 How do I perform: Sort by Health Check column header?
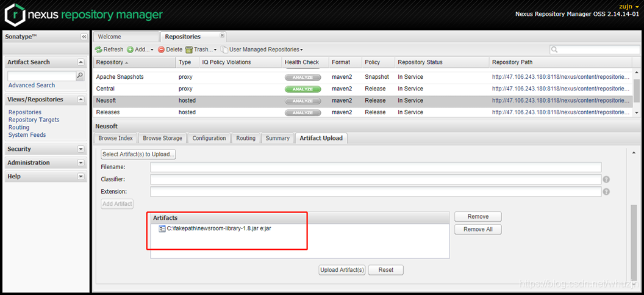tap(305, 62)
